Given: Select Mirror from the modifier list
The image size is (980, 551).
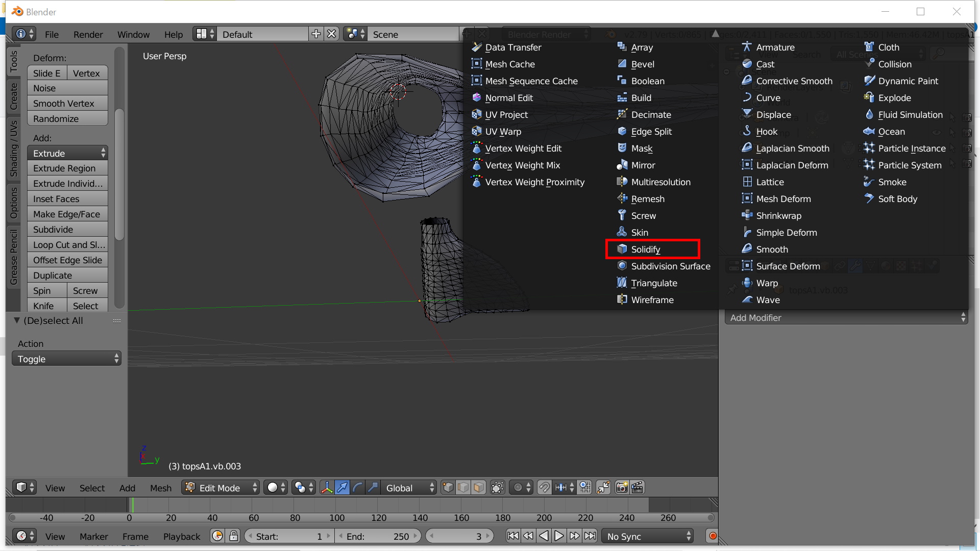Looking at the screenshot, I should (636, 165).
